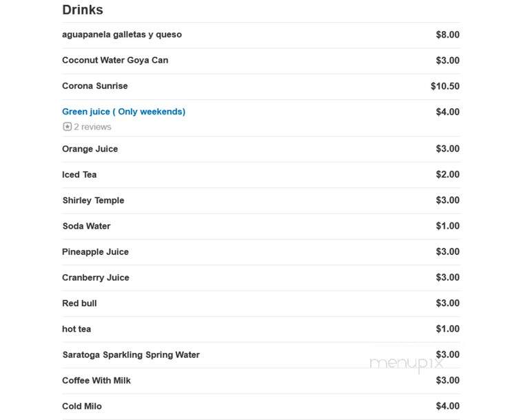Click the Corona Sunrise menu item
Viewport: 530px width, 420px height.
95,86
